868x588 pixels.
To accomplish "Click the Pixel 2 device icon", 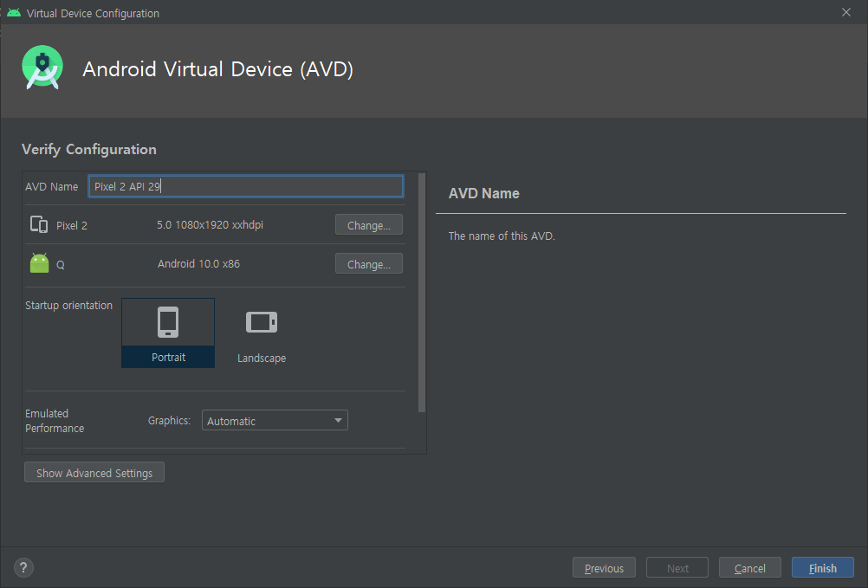I will (x=39, y=224).
